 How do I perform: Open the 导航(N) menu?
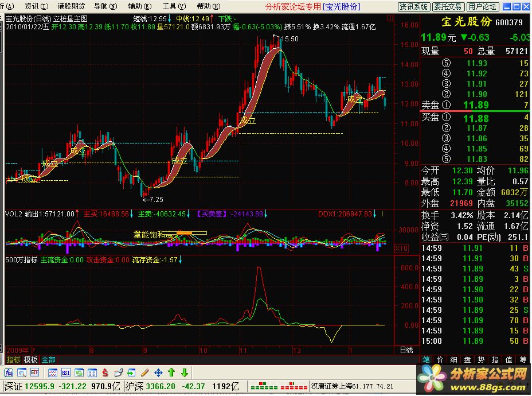pyautogui.click(x=105, y=6)
